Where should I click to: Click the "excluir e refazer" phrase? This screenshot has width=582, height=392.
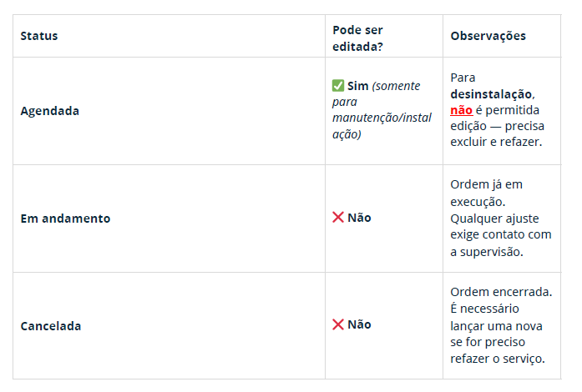(496, 142)
